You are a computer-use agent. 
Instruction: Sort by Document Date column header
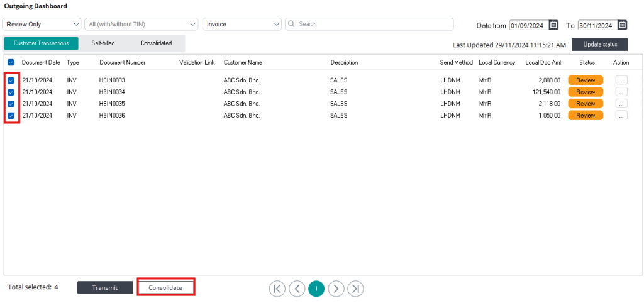pos(41,62)
